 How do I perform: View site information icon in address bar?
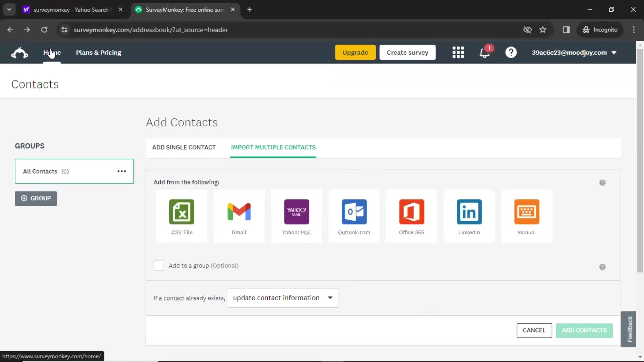pos(64,30)
